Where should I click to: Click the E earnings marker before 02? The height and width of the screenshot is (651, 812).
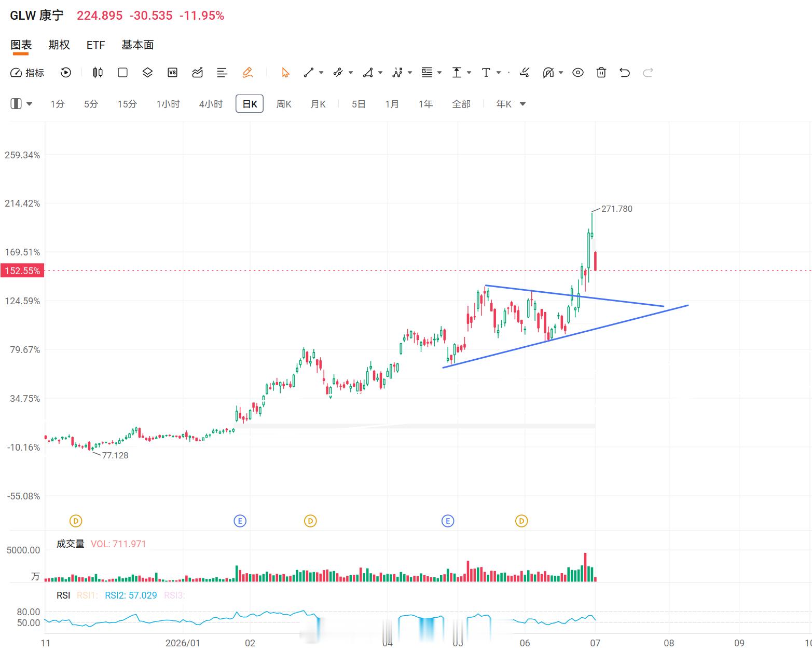tap(240, 521)
